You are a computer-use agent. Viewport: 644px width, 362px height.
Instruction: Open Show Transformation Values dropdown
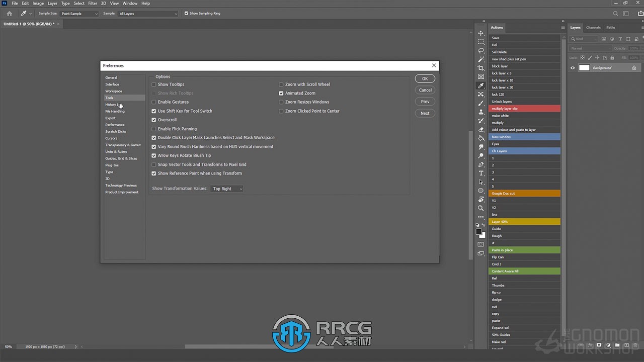(227, 189)
